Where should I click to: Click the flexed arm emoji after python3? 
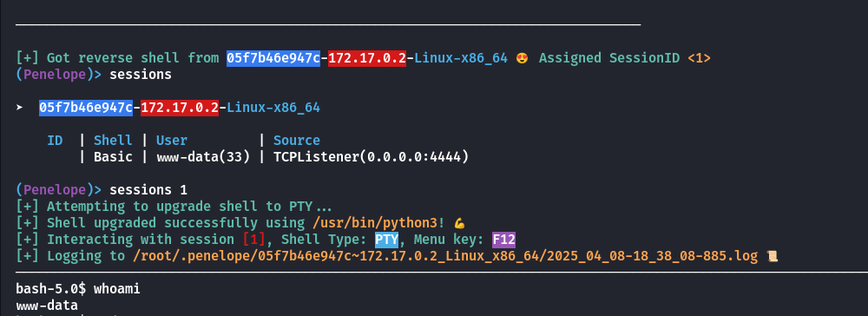(459, 224)
